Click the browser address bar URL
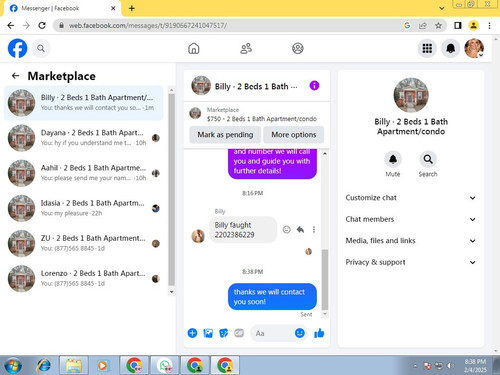 click(x=148, y=25)
